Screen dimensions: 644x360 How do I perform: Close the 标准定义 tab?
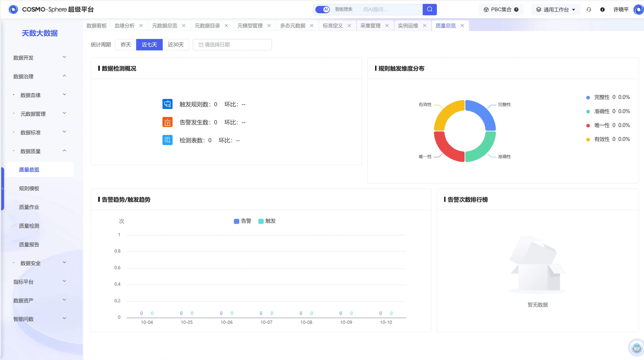tap(349, 26)
